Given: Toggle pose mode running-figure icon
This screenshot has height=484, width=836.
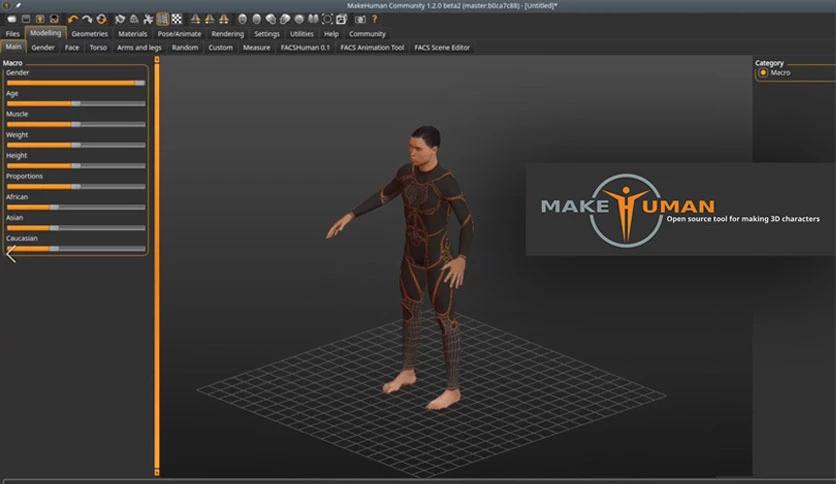Looking at the screenshot, I should 148,19.
